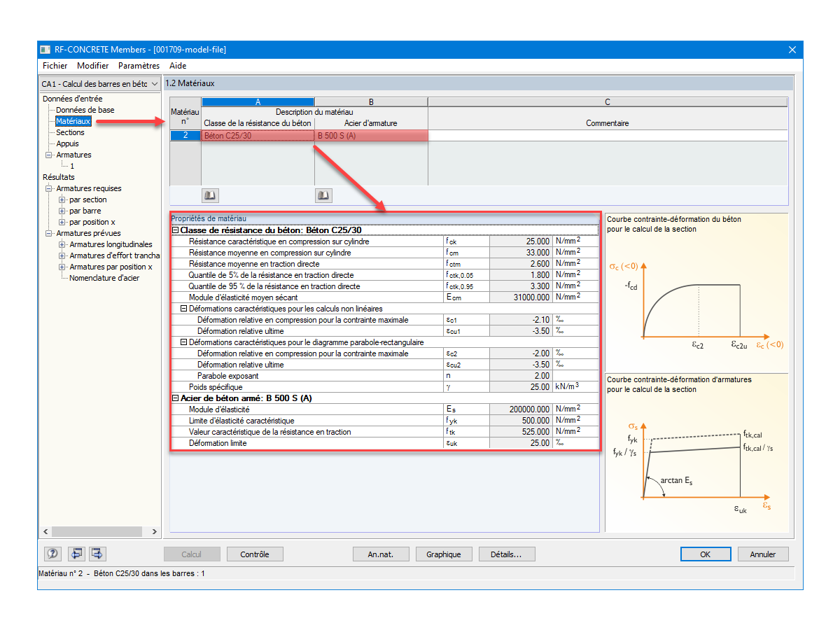
Task: Collapse the Armatures prévues node
Action: pos(49,233)
